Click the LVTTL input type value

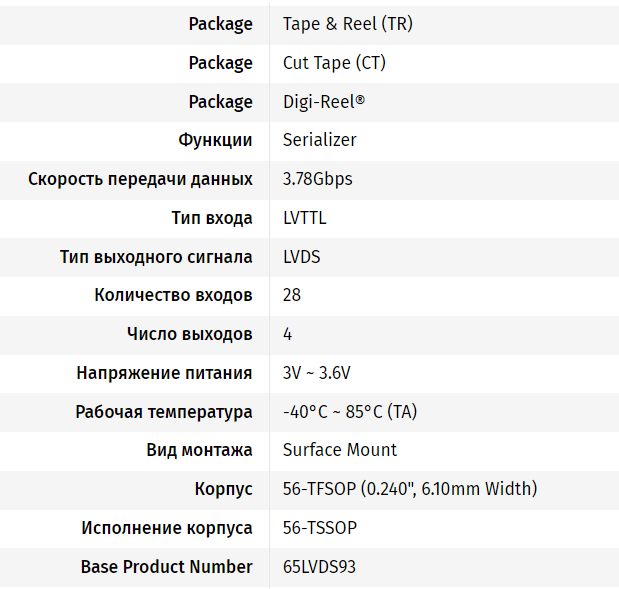click(304, 218)
